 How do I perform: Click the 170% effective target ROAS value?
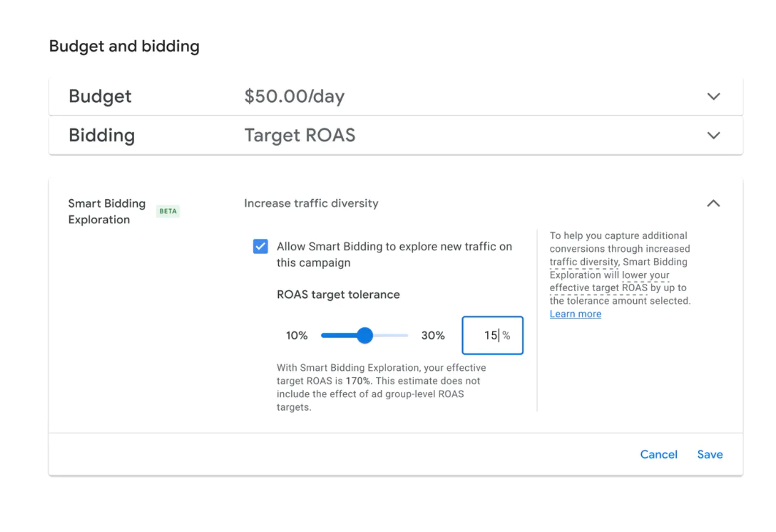point(358,381)
